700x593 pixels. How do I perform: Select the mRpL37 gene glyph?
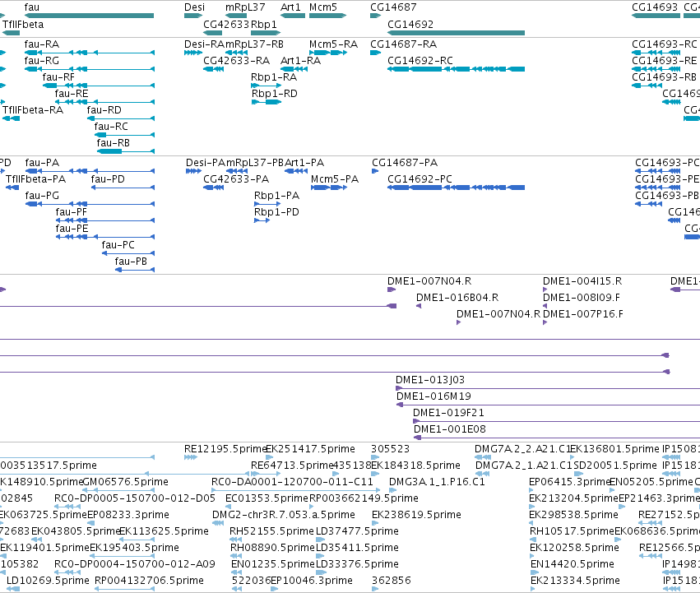pos(236,16)
